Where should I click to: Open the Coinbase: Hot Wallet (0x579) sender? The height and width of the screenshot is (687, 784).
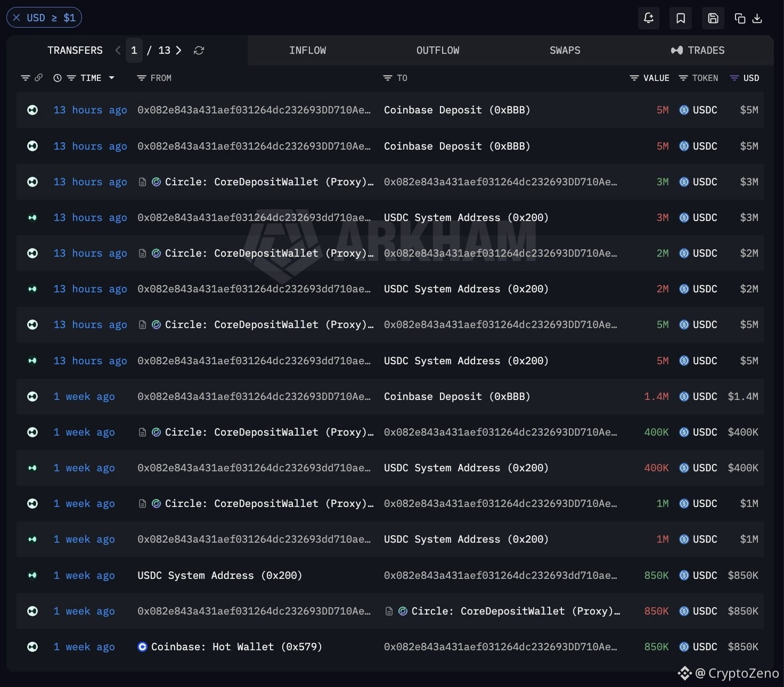tap(236, 647)
